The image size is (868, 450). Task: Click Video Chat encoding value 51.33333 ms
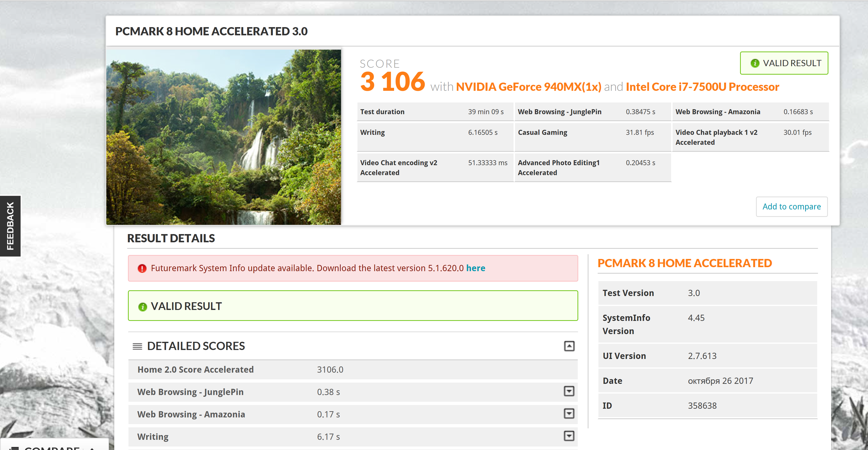[488, 163]
